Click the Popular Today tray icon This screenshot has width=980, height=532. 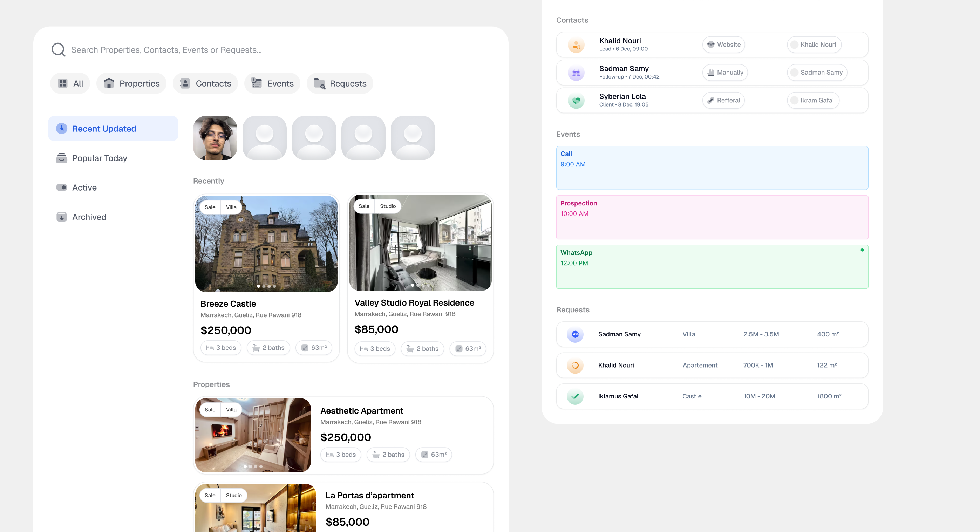[x=62, y=158]
